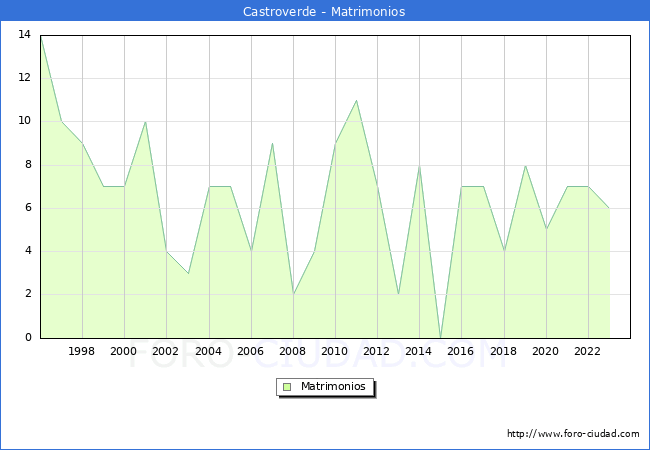The width and height of the screenshot is (650, 450).
Task: Select the 2012 x-axis label
Action: pyautogui.click(x=377, y=351)
